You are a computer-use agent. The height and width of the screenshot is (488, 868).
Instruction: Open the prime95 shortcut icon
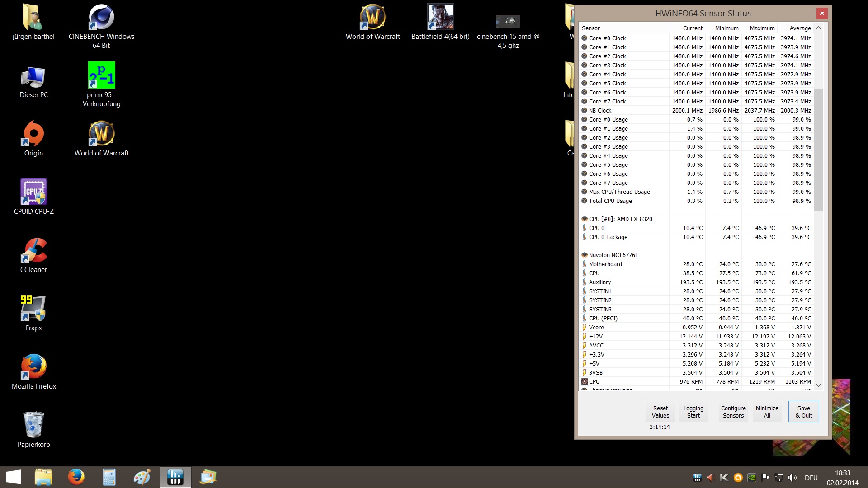coord(101,75)
